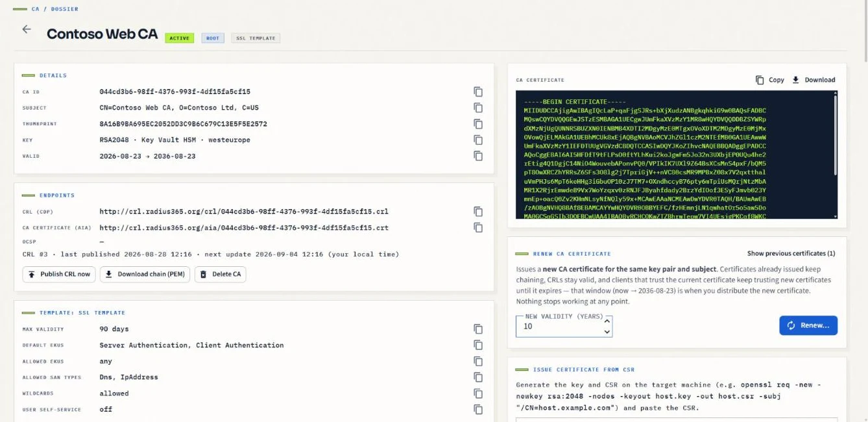This screenshot has height=422, width=868.
Task: Click the CA / DOSSIER breadcrumb
Action: coord(55,9)
